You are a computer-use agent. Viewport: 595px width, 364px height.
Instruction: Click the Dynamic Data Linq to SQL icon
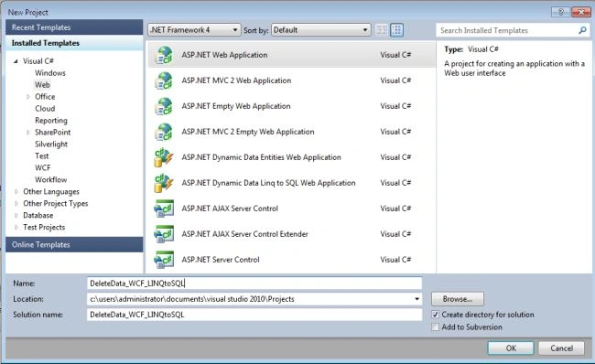coord(164,183)
